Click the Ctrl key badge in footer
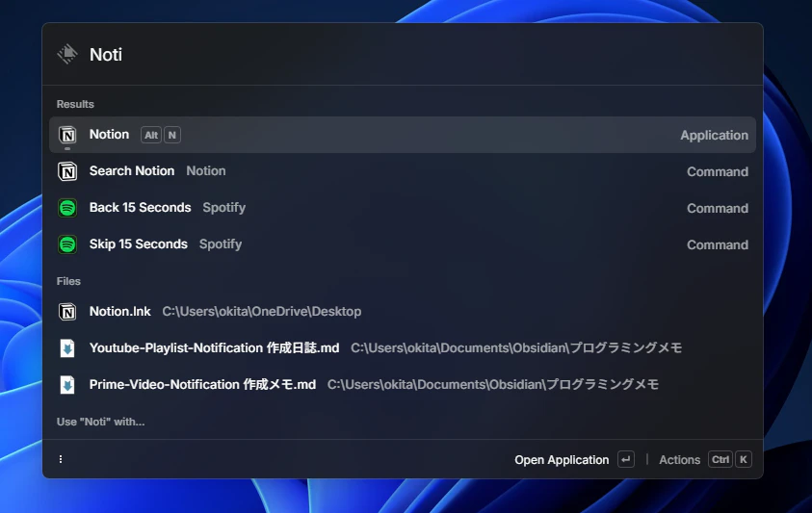812x513 pixels. [720, 459]
